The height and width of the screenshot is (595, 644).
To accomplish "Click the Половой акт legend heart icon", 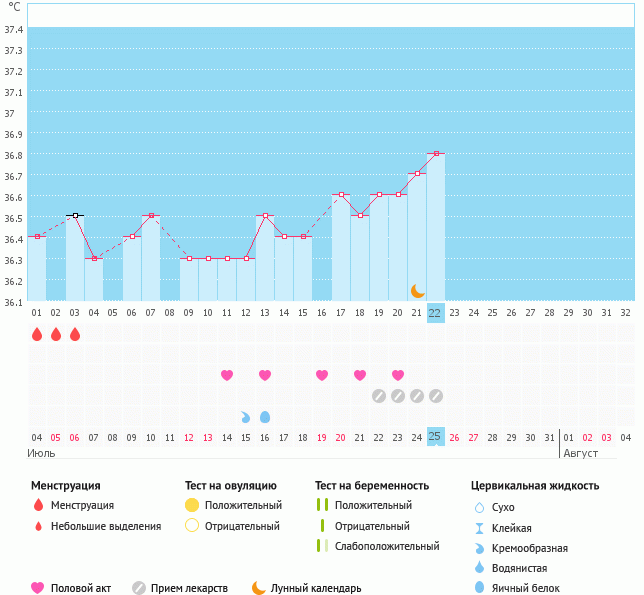I will pyautogui.click(x=39, y=588).
